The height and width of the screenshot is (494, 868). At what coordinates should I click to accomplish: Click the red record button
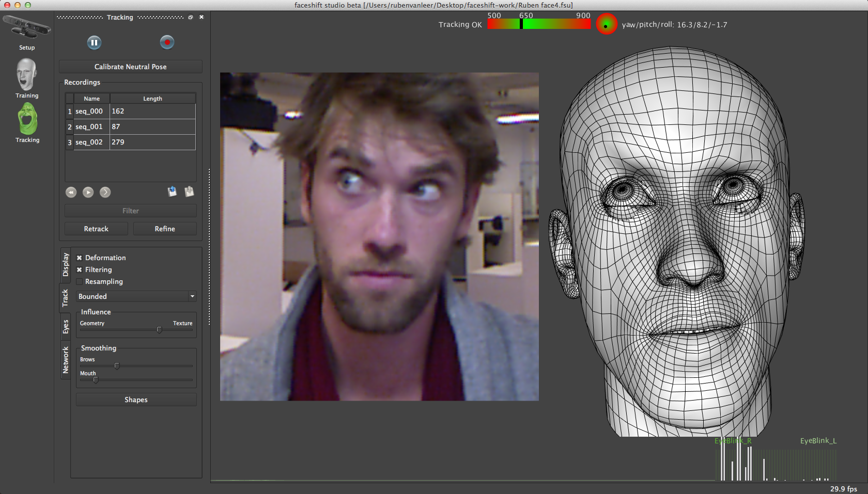166,42
